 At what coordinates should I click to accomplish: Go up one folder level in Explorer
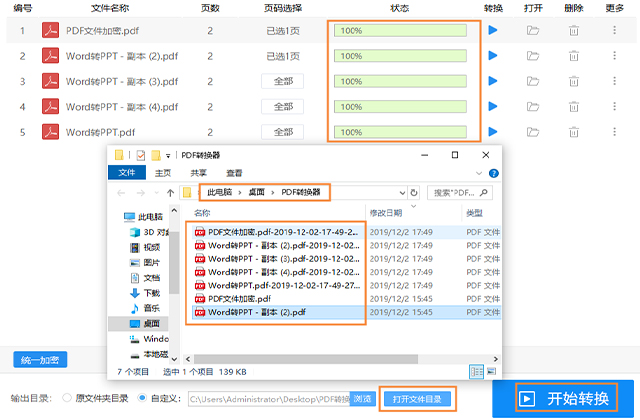click(x=171, y=193)
